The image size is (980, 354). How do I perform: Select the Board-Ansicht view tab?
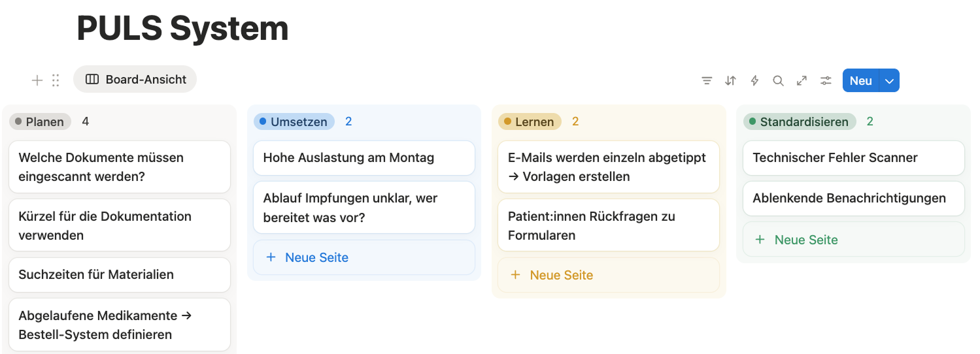(135, 79)
